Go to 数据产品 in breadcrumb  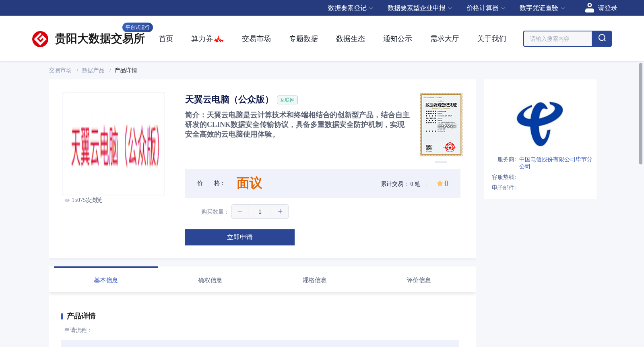(x=93, y=71)
